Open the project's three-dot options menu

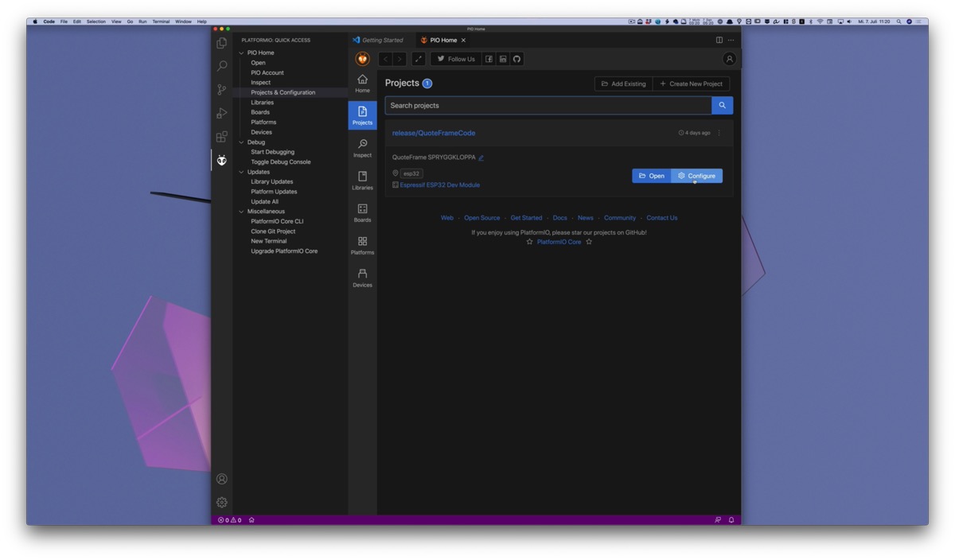click(719, 133)
